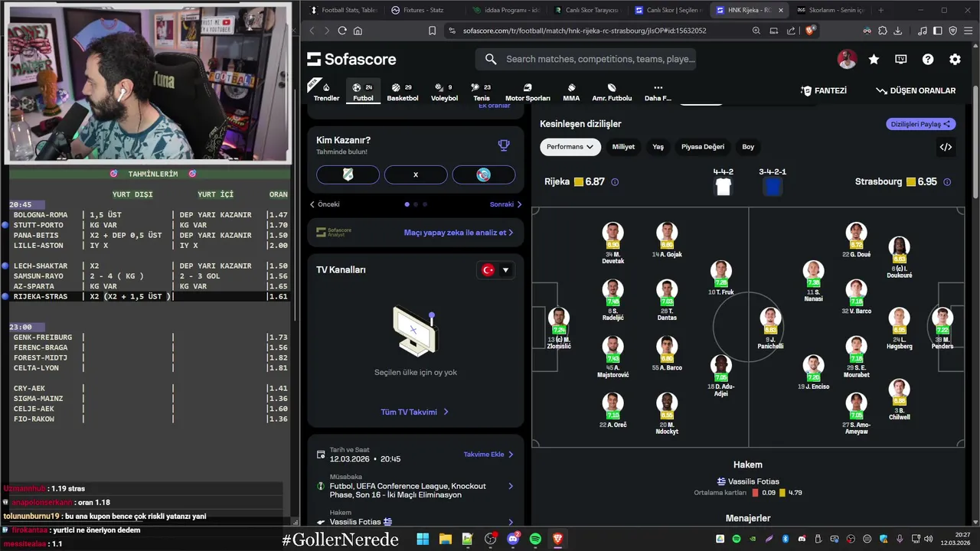Click Takvime Ekle link
Viewport: 980px width, 551px height.
[488, 455]
